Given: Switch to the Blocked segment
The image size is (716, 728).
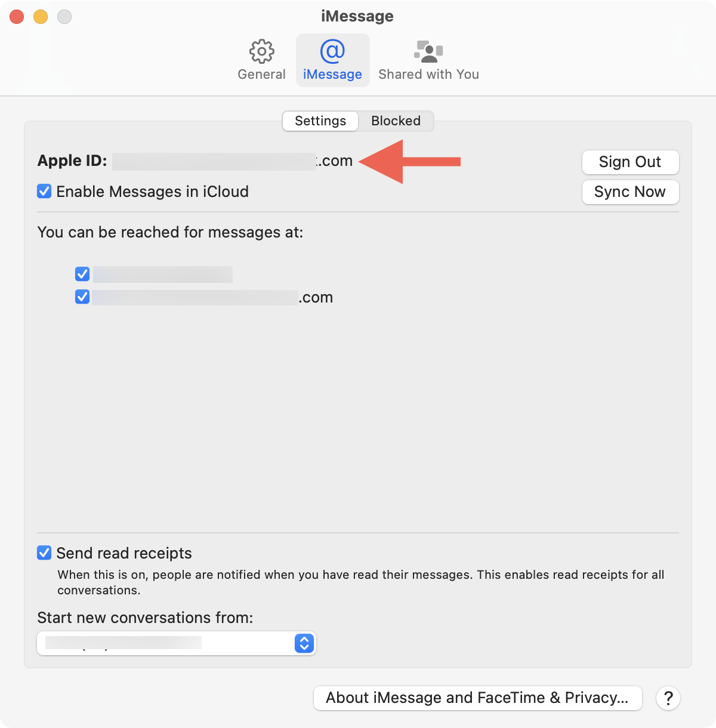Looking at the screenshot, I should (x=396, y=121).
